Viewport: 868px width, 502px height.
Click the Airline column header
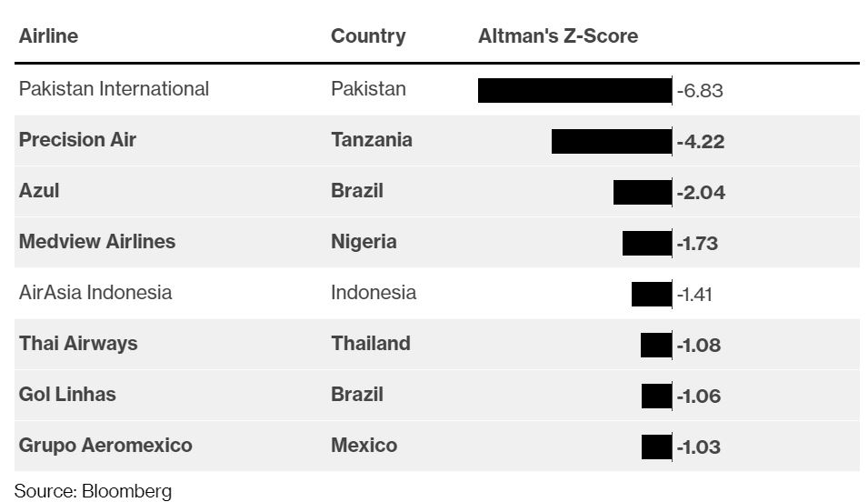click(48, 36)
